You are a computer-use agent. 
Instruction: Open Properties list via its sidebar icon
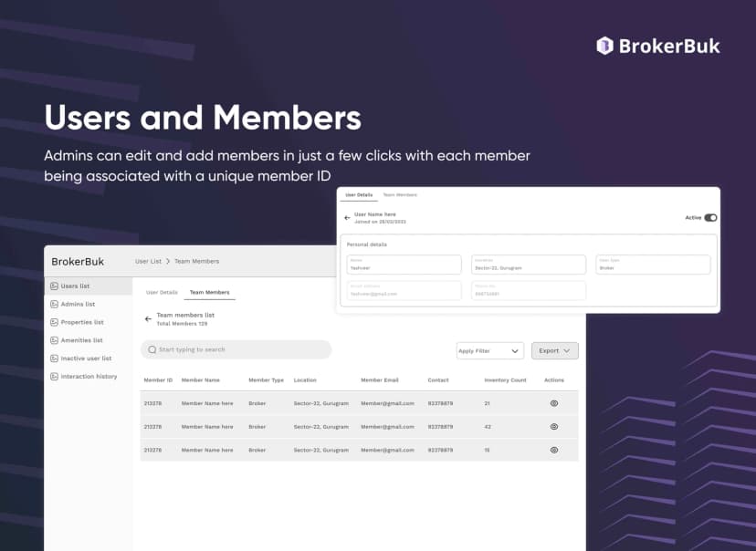pos(55,322)
